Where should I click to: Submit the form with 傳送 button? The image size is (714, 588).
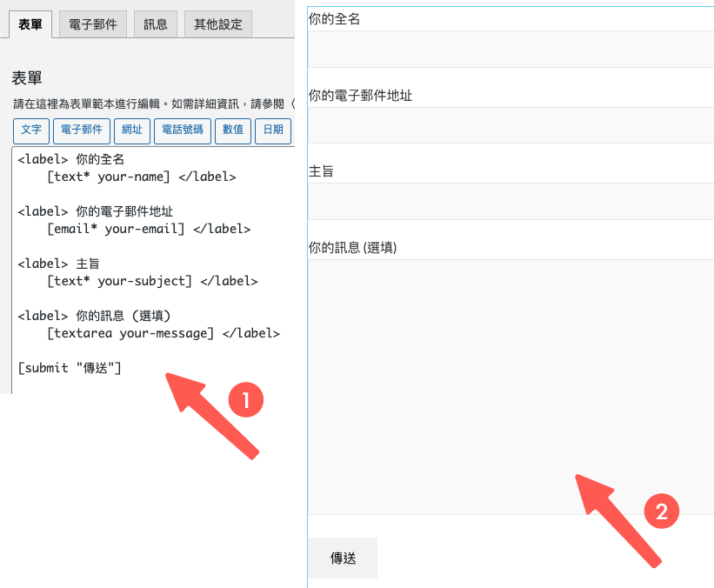343,558
